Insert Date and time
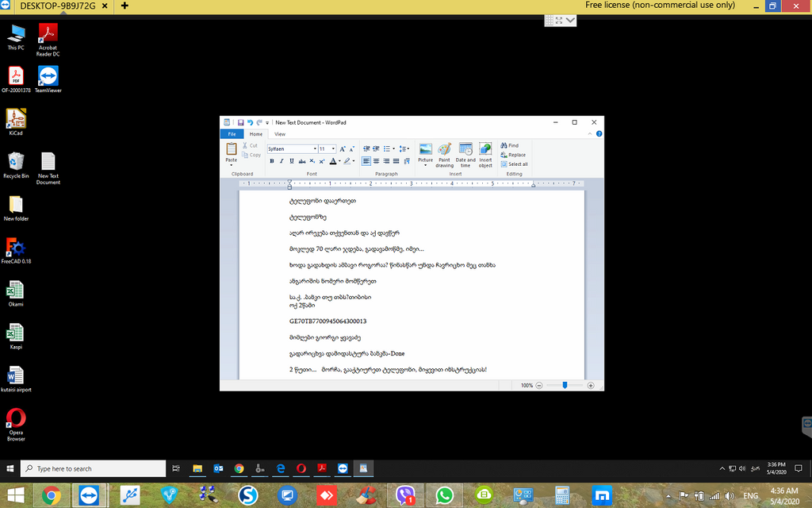The height and width of the screenshot is (508, 812). (x=465, y=155)
